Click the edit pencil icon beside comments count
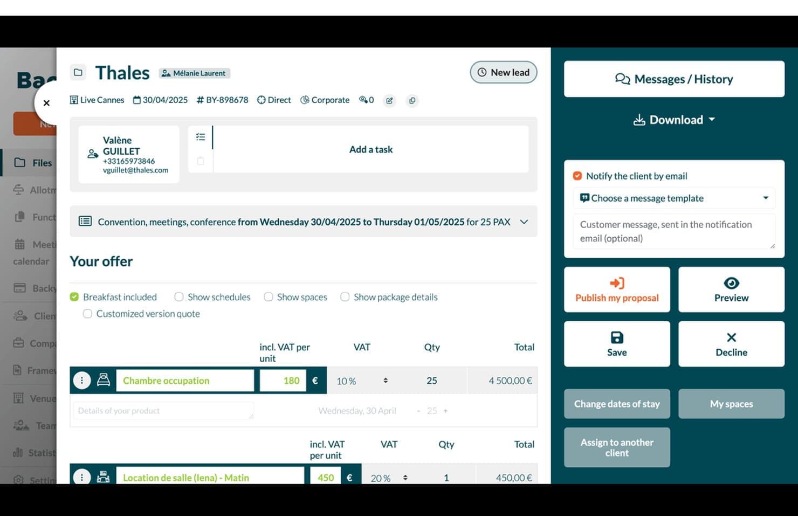The height and width of the screenshot is (532, 798). click(389, 101)
